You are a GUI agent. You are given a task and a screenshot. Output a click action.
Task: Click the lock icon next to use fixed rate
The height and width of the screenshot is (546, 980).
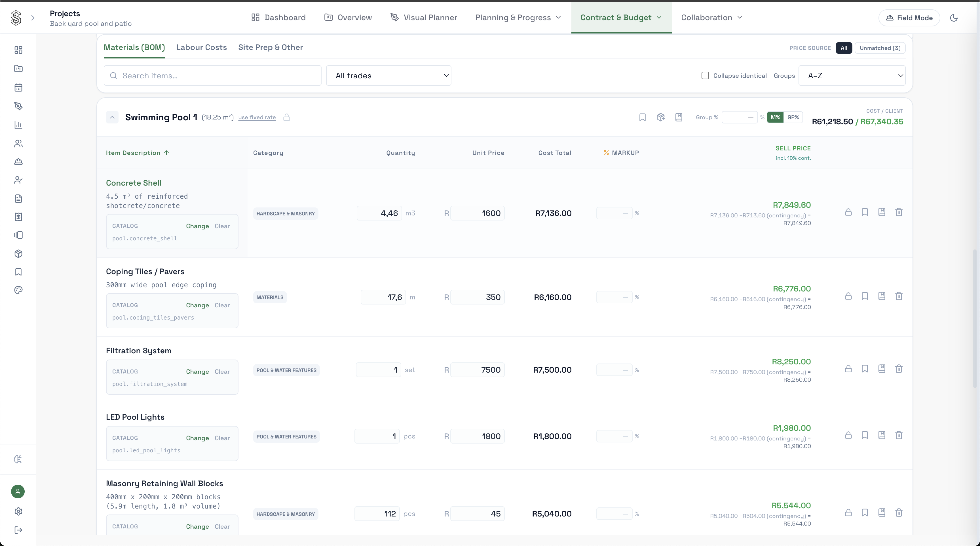pyautogui.click(x=286, y=117)
